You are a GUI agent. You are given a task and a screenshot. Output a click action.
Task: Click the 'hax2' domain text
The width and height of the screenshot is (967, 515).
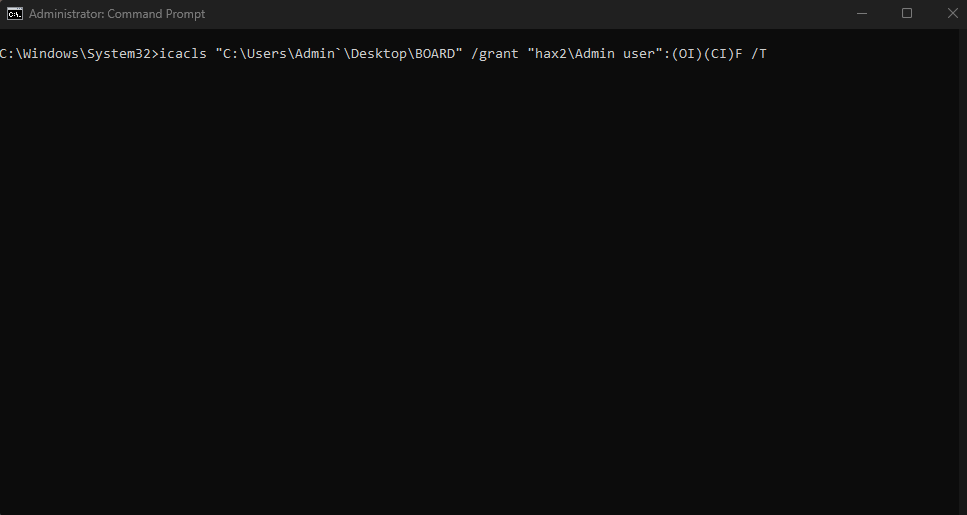pos(551,54)
